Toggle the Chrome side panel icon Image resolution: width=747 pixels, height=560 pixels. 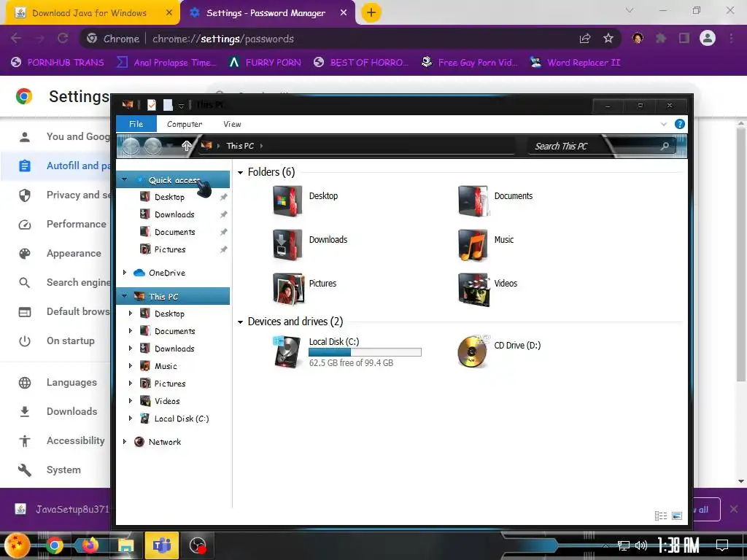[x=684, y=38]
